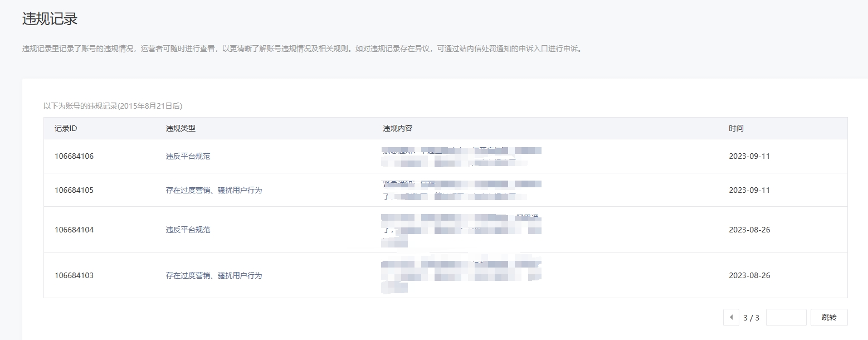
Task: Click the 记录ID column header
Action: click(66, 128)
